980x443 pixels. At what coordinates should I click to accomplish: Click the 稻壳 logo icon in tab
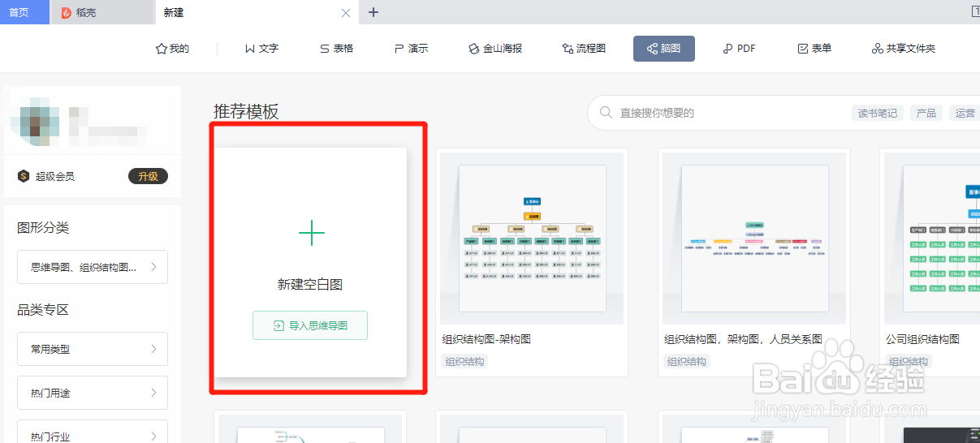coord(67,12)
